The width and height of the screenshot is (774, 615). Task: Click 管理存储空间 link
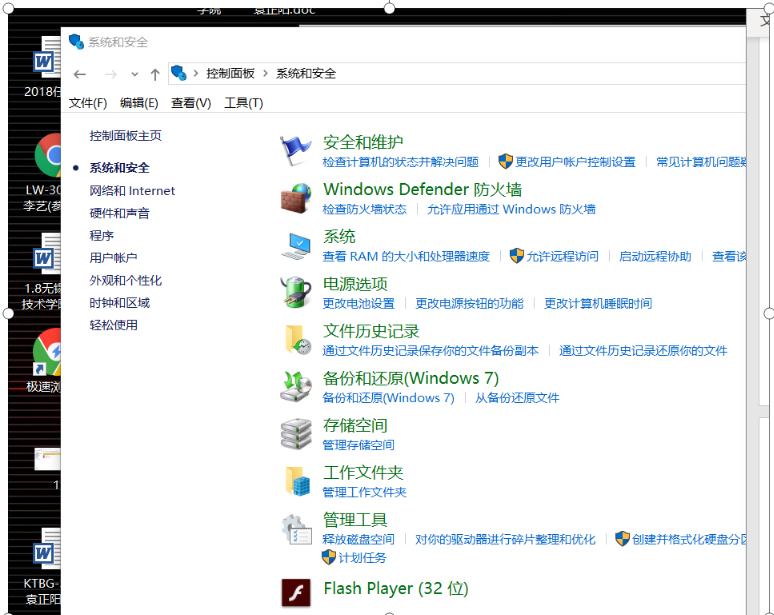[358, 445]
